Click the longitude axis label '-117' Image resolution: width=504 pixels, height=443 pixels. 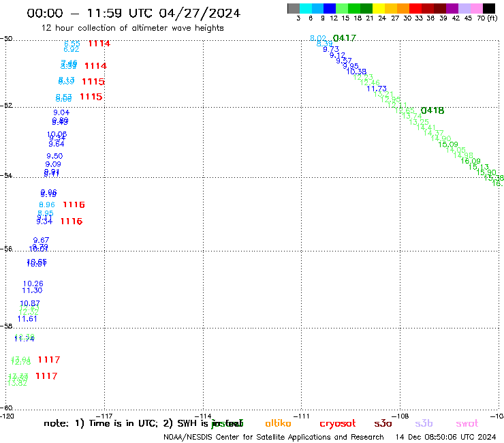click(104, 416)
